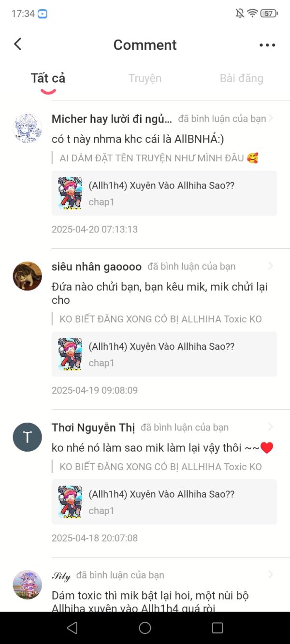The width and height of the screenshot is (290, 644).
Task: Open siêu nhân gaoooo's cat avatar
Action: (27, 276)
